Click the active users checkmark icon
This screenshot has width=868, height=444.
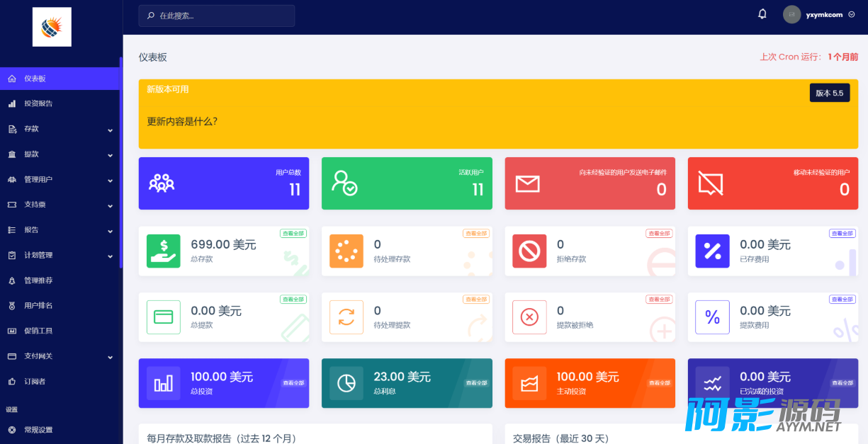pyautogui.click(x=345, y=183)
